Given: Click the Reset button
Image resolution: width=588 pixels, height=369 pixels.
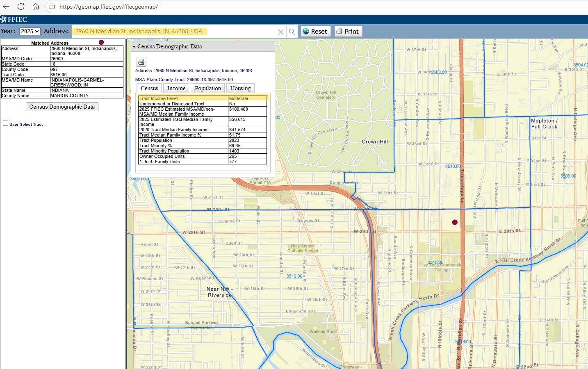Looking at the screenshot, I should (315, 31).
